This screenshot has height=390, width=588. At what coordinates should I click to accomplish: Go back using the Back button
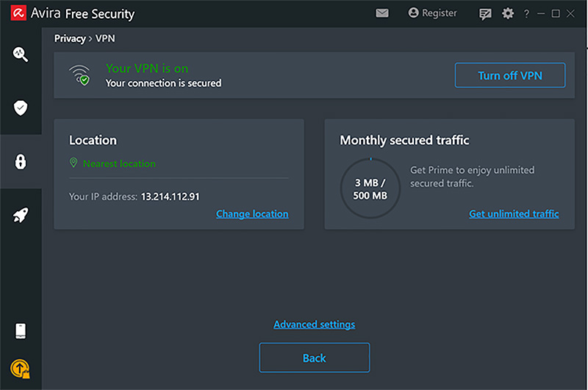[x=315, y=358]
